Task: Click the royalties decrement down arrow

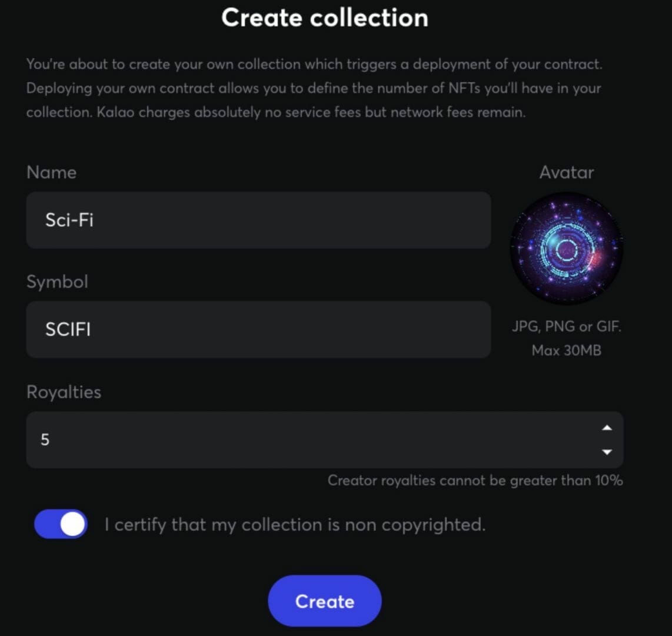Action: tap(608, 453)
